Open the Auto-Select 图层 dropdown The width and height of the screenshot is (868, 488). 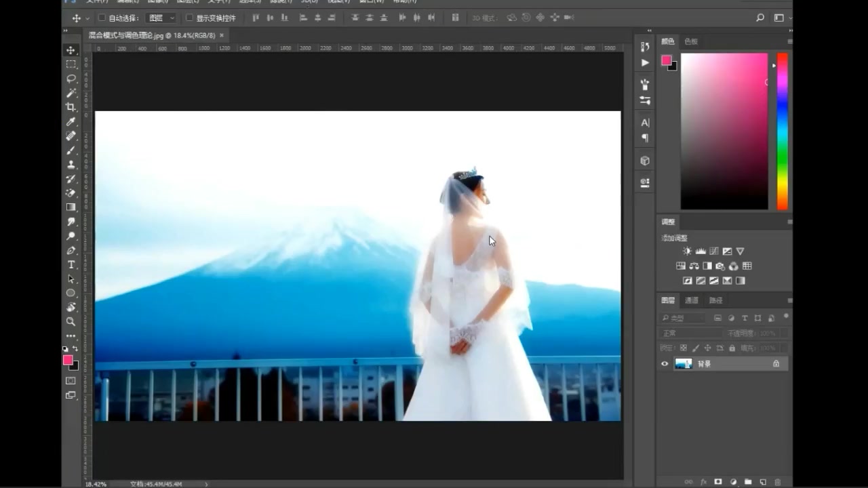pyautogui.click(x=161, y=18)
